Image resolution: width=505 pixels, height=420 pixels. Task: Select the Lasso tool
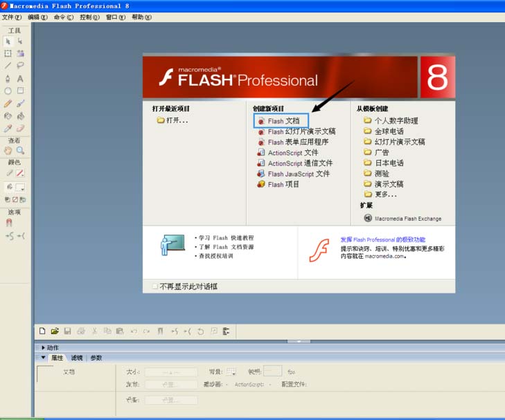click(x=20, y=66)
